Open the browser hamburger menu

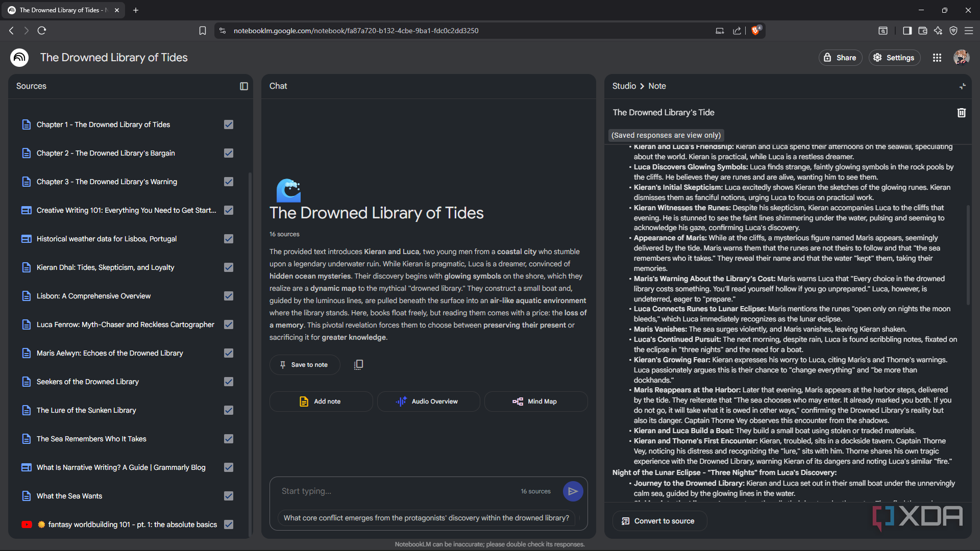click(x=968, y=31)
